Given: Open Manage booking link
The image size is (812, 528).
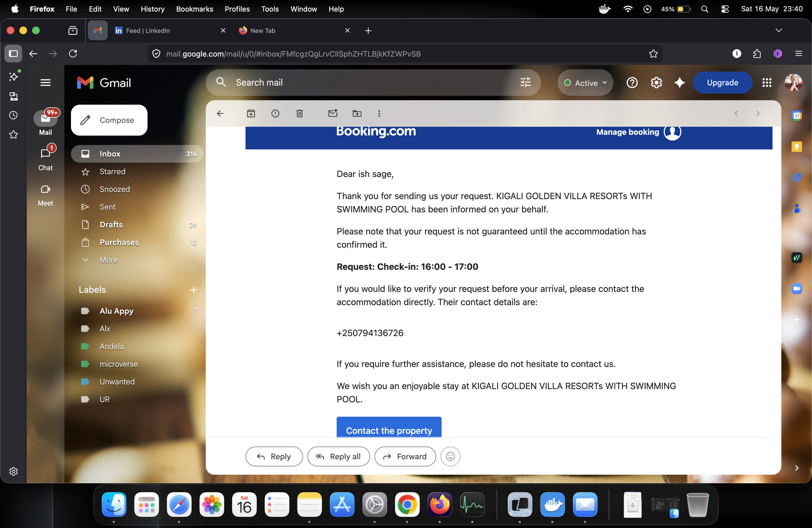Looking at the screenshot, I should coord(628,132).
